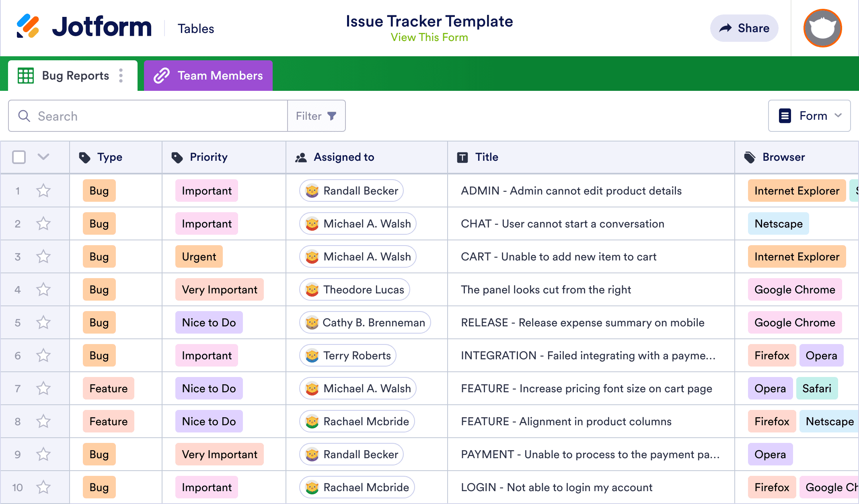Toggle the select-all checkbox in header
The height and width of the screenshot is (504, 859).
pyautogui.click(x=18, y=157)
